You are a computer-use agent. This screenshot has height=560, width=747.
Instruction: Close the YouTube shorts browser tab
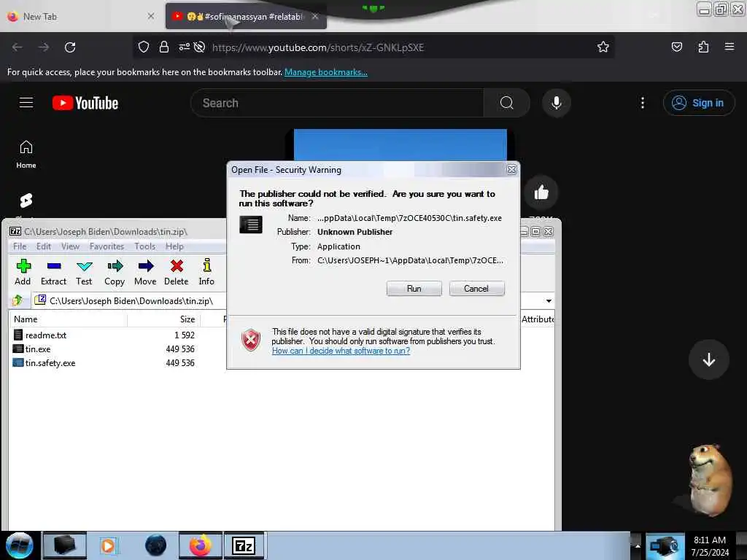point(315,16)
